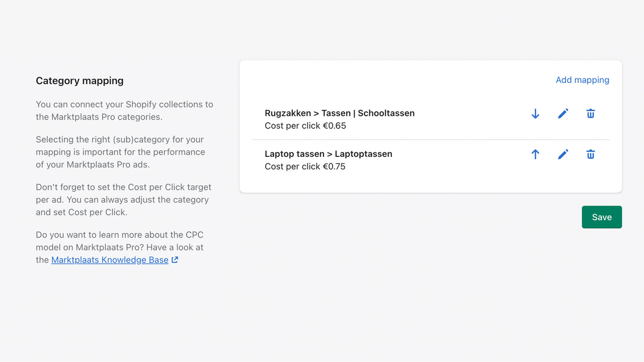Select the Rugzakken > Tassen | Schooltassen row
644x362 pixels.
(x=340, y=113)
